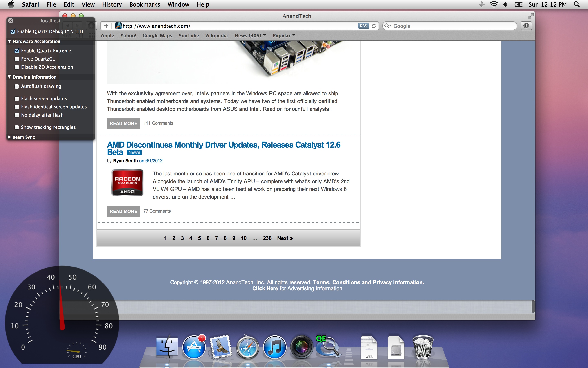The height and width of the screenshot is (368, 588).
Task: Click the Google search field
Action: coord(450,26)
